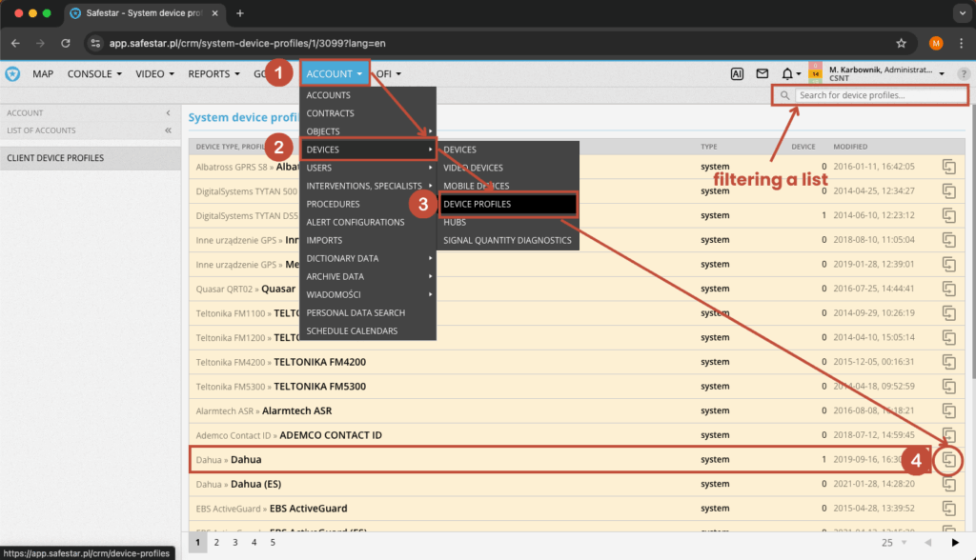Click the page vertical scrollbar
This screenshot has width=976, height=560.
(973, 243)
